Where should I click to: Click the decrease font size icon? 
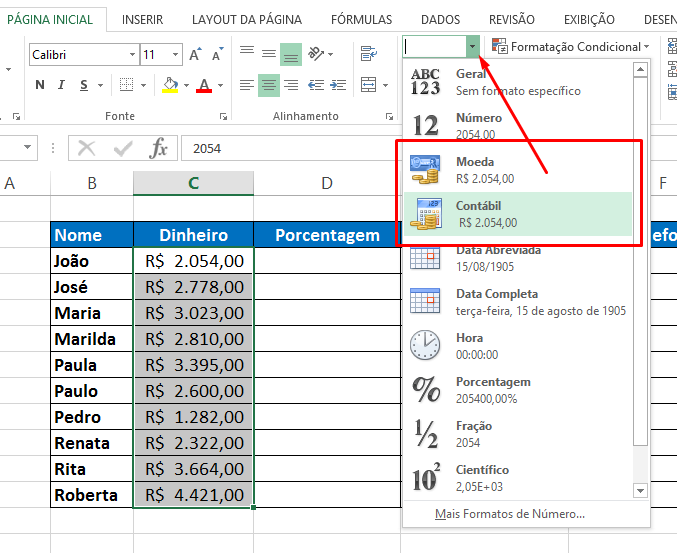(216, 55)
